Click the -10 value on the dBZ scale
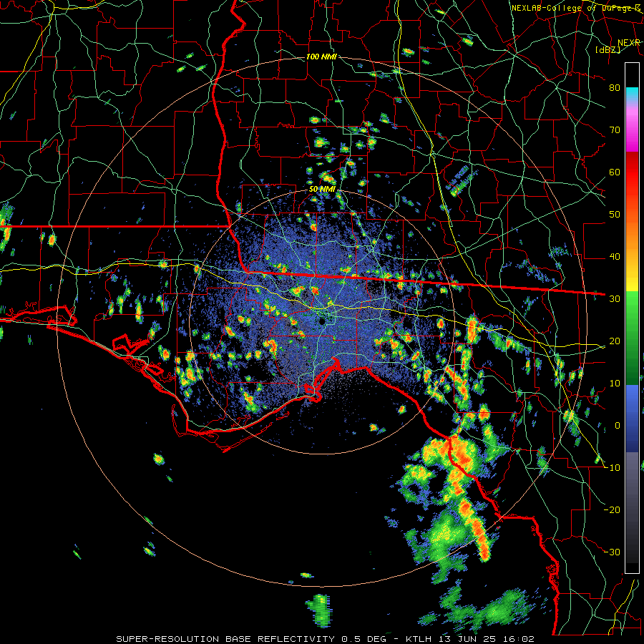 tap(612, 468)
